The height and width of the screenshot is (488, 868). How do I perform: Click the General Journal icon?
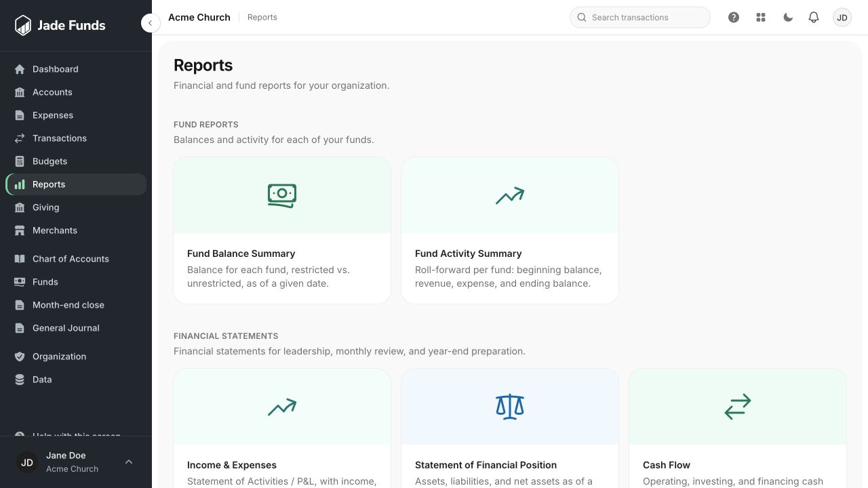pos(20,328)
